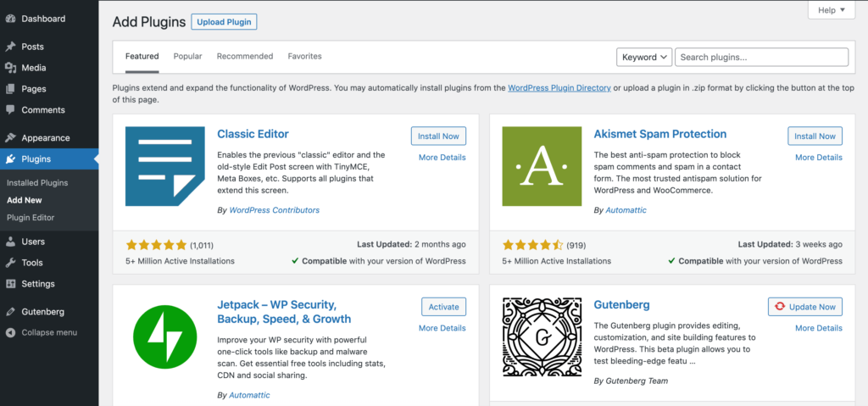Viewport: 868px width, 406px height.
Task: Click the Jetpack plugin title link
Action: click(284, 312)
